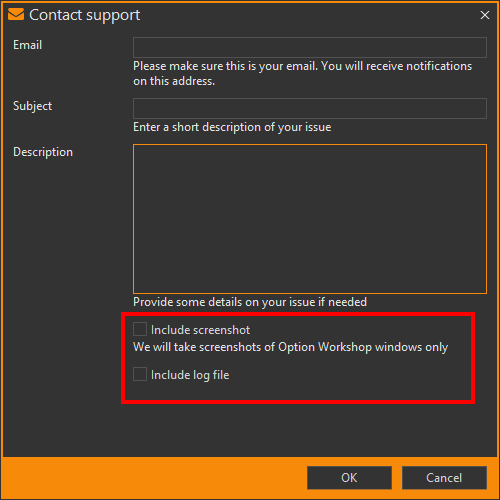This screenshot has width=500, height=500.
Task: Confirm the form with OK
Action: 349,478
